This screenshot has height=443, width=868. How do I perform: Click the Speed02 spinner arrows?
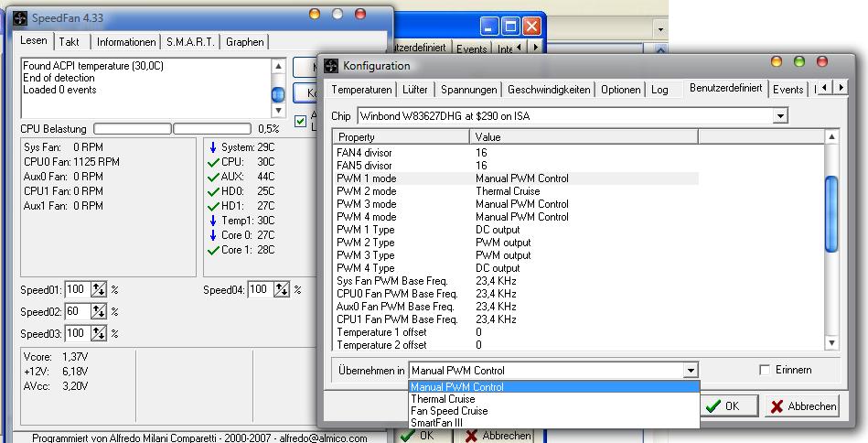click(99, 311)
